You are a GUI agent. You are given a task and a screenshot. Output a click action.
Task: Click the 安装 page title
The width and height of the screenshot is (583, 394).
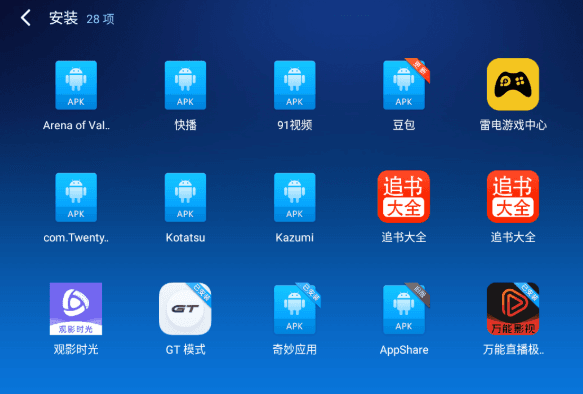64,18
